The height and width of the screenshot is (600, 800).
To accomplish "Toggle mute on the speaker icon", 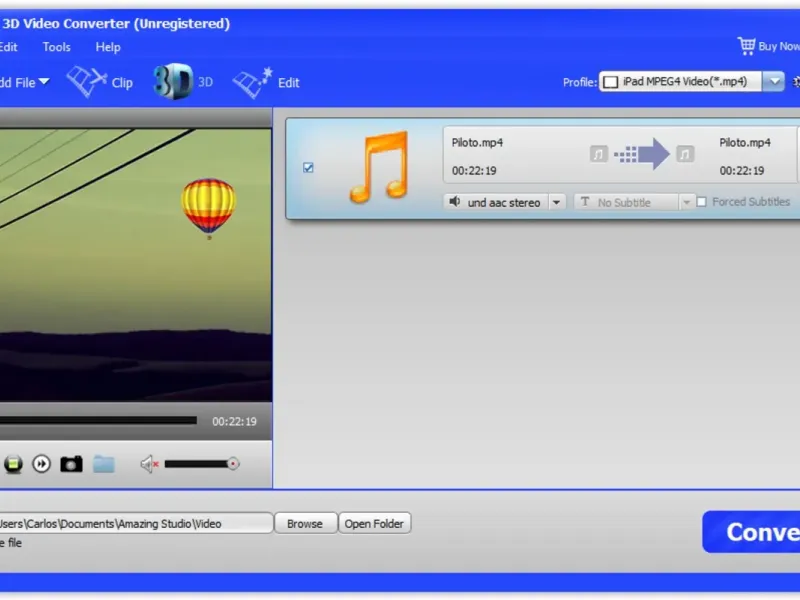I will [149, 464].
